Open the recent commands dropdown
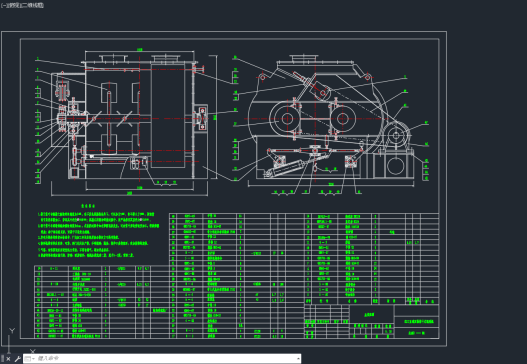Viewport: 527px width, 364px height. [x=30, y=359]
